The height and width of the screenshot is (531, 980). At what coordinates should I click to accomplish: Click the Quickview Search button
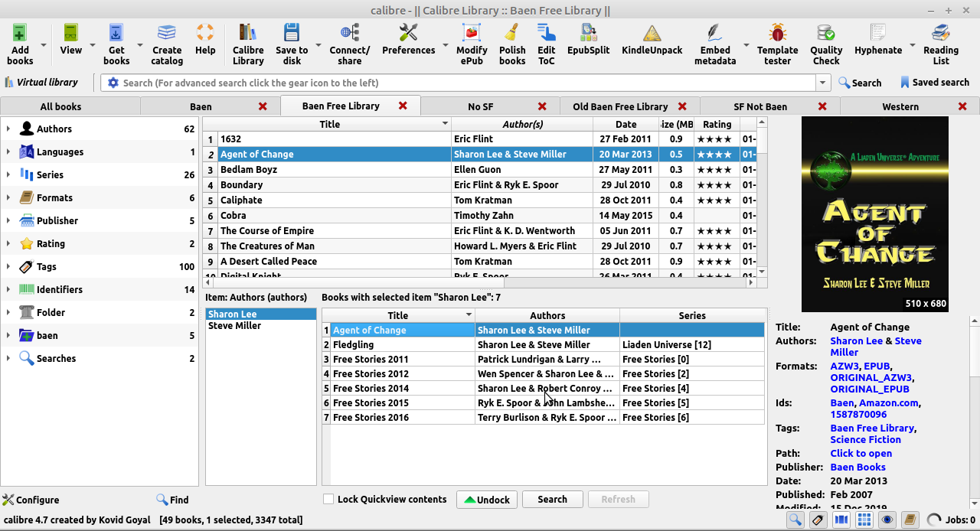coord(552,500)
